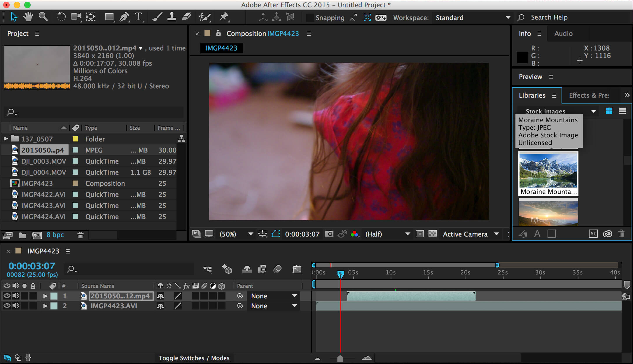
Task: Switch to the Audio tab
Action: click(563, 34)
